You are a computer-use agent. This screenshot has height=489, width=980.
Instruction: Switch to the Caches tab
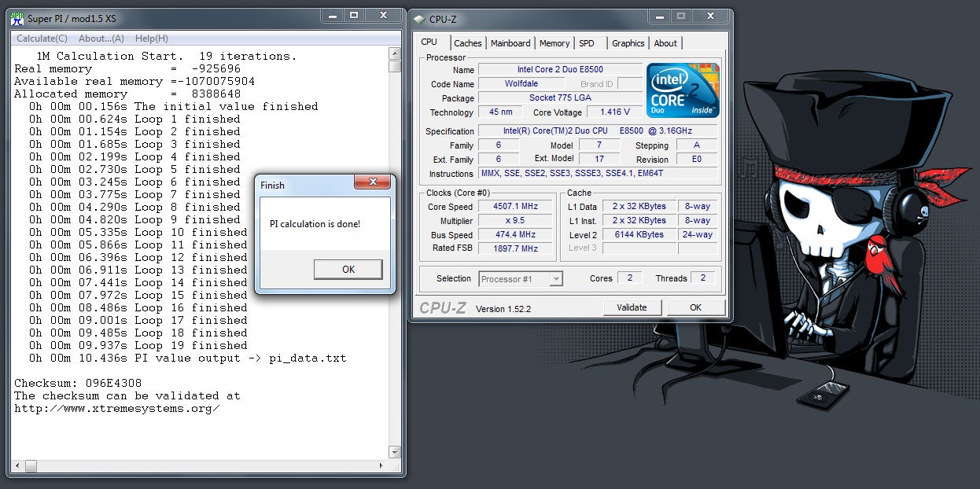(468, 43)
